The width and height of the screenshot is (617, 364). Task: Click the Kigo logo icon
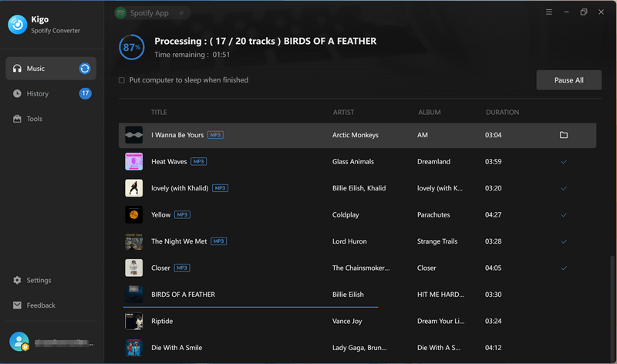tap(17, 25)
